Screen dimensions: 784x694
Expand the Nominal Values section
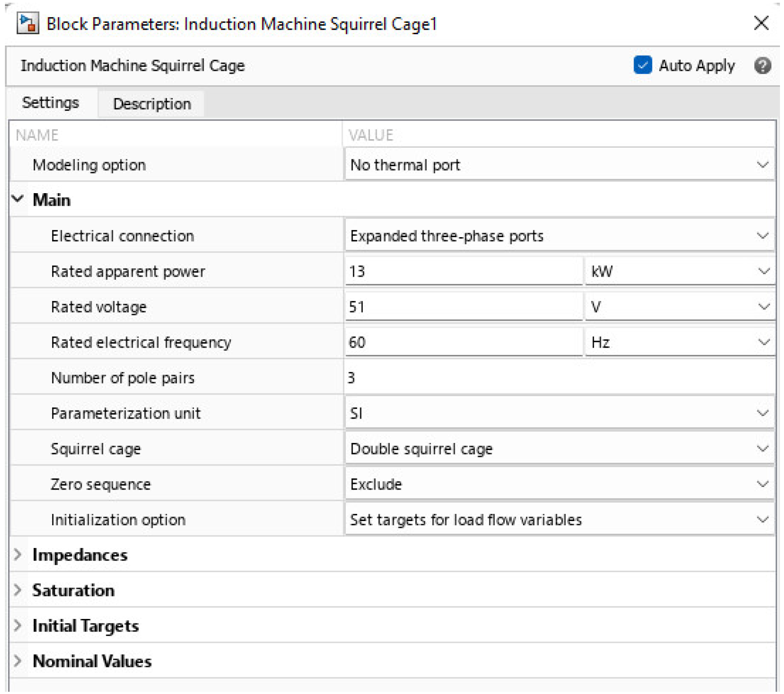tap(18, 661)
